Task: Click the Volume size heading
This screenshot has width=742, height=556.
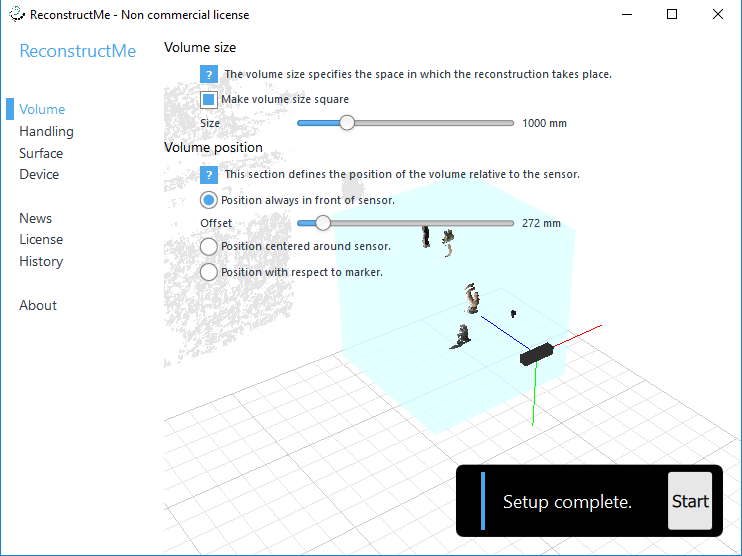Action: pyautogui.click(x=200, y=48)
